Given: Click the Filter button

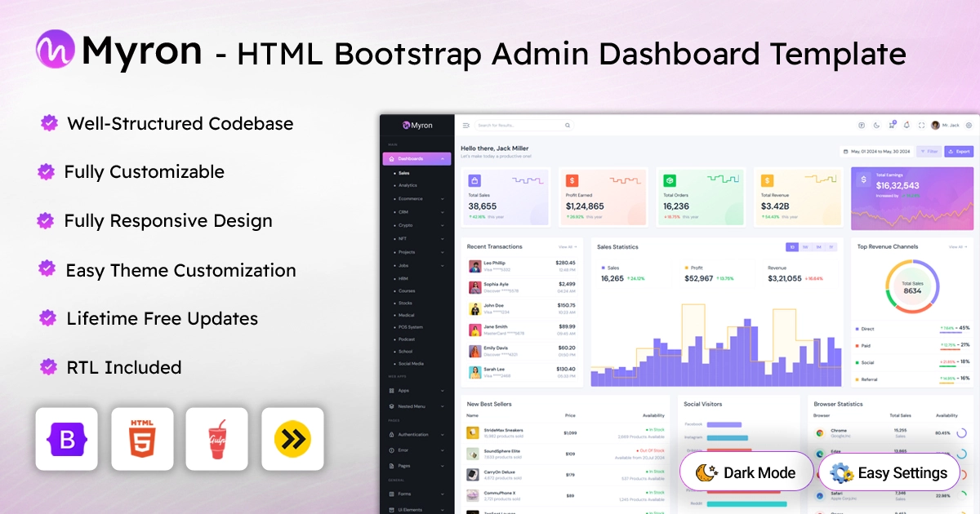Looking at the screenshot, I should pos(929,151).
